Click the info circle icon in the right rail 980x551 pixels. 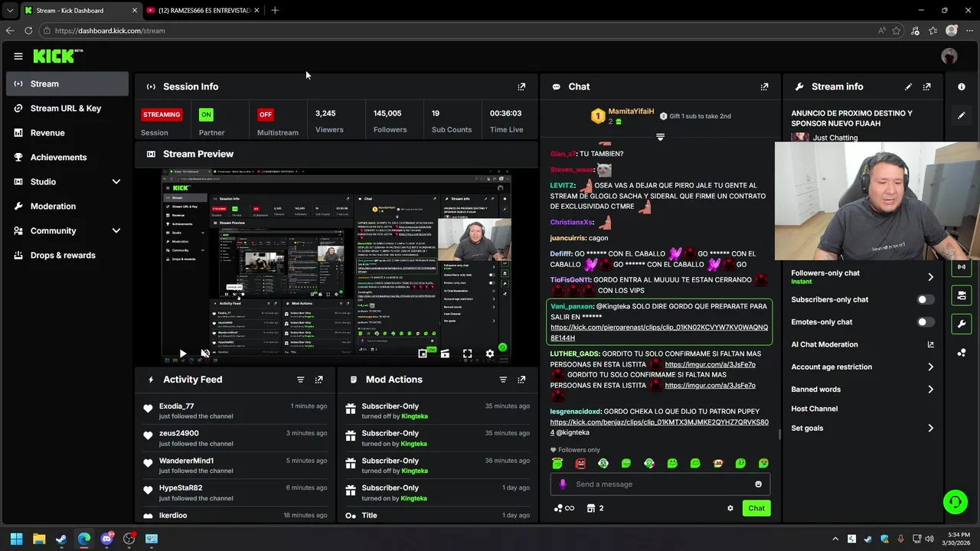coord(962,86)
